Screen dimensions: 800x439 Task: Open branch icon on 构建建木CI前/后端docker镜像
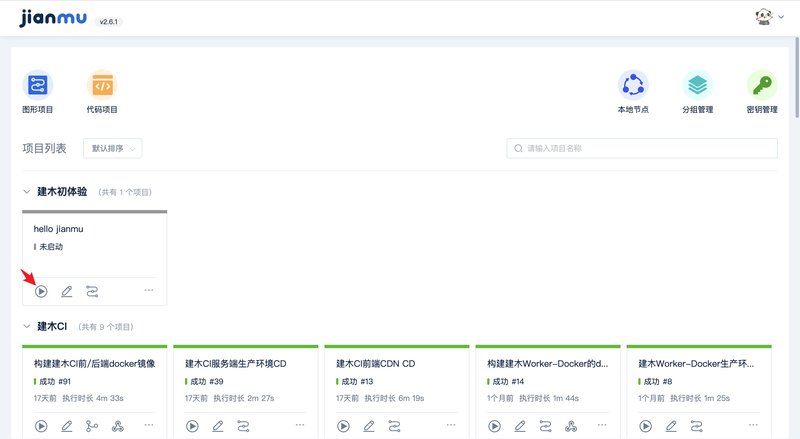tap(92, 426)
